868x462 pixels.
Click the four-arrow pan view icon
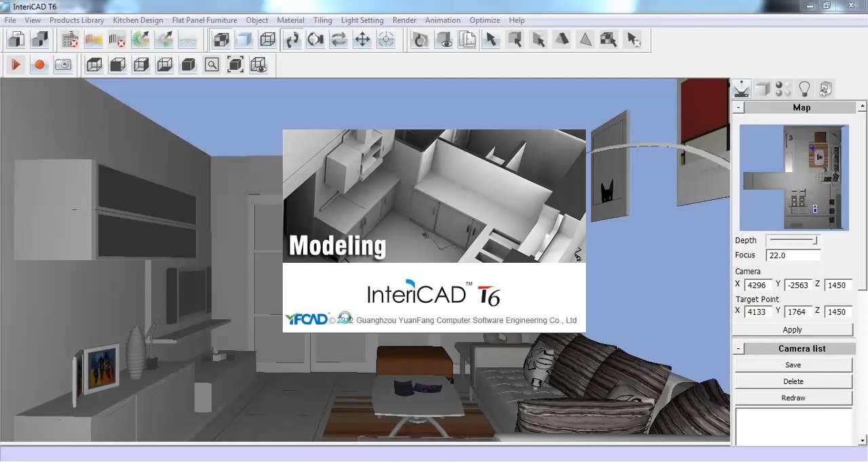click(363, 40)
